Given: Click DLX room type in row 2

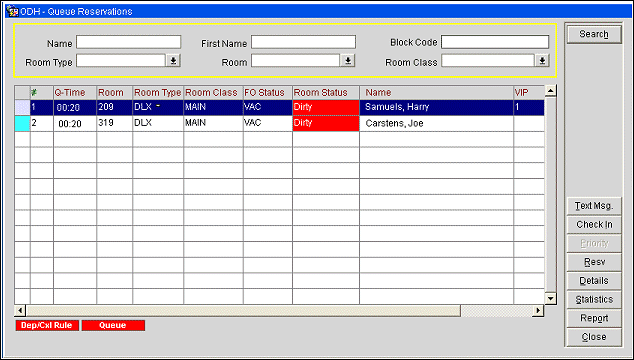Looking at the screenshot, I should 158,123.
